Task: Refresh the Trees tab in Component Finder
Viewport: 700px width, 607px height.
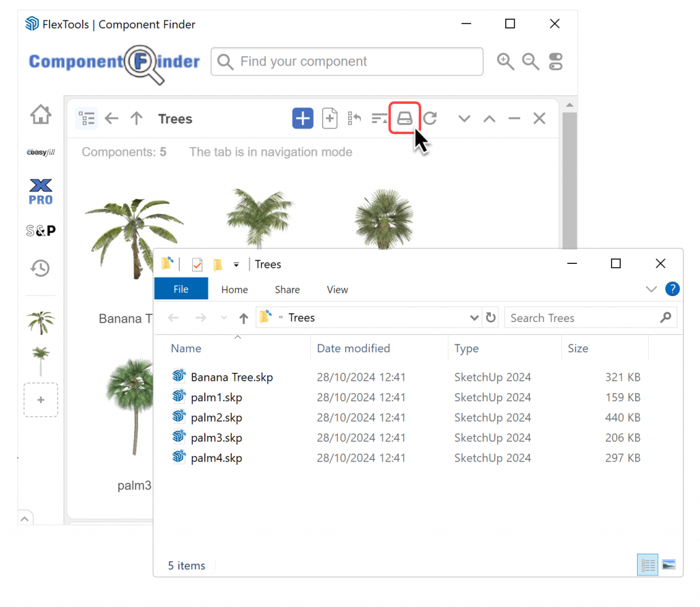Action: [430, 119]
